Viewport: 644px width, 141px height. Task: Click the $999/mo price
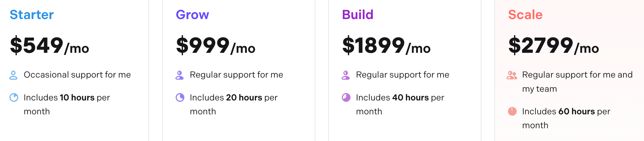click(x=216, y=45)
